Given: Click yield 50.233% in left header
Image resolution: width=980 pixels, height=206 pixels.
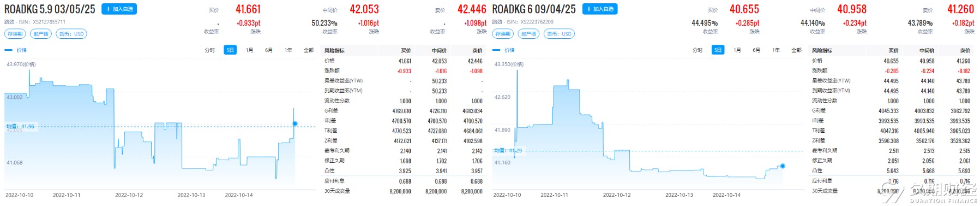Looking at the screenshot, I should click(324, 23).
